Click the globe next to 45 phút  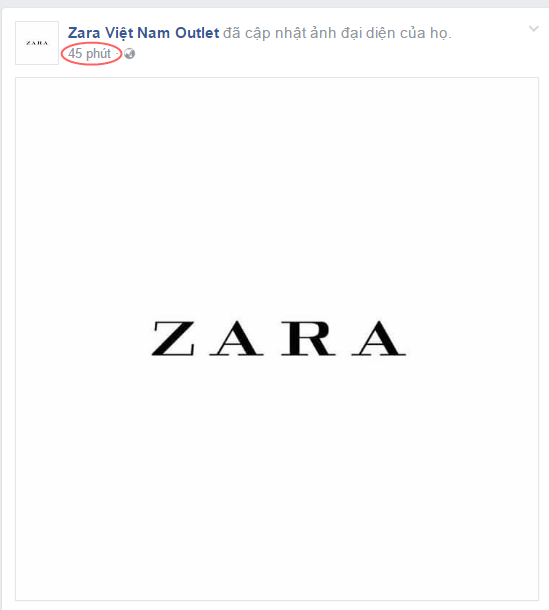[x=130, y=54]
